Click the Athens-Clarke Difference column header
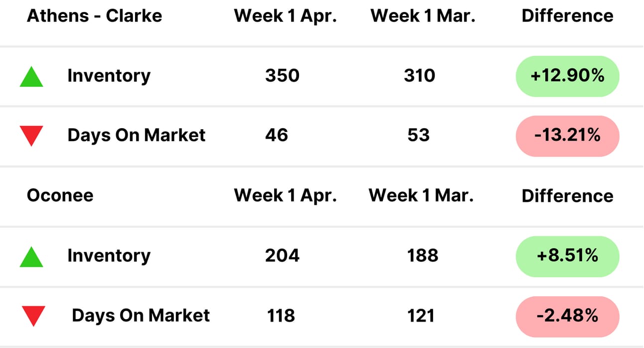 tap(567, 16)
